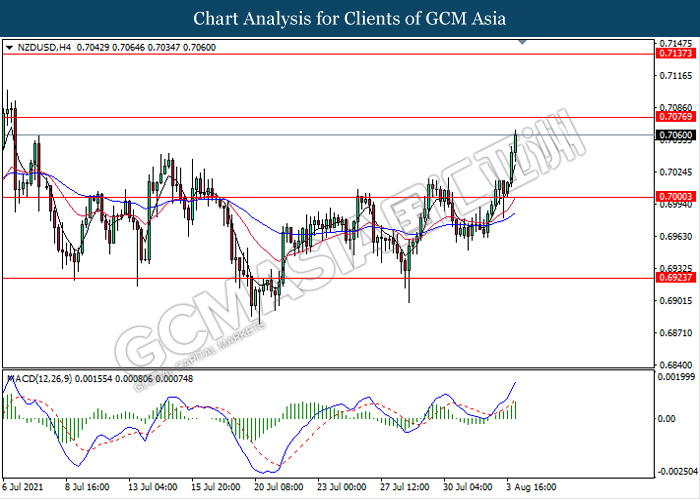Select the 0.70003 red level label
This screenshot has width=700, height=500.
(x=676, y=196)
